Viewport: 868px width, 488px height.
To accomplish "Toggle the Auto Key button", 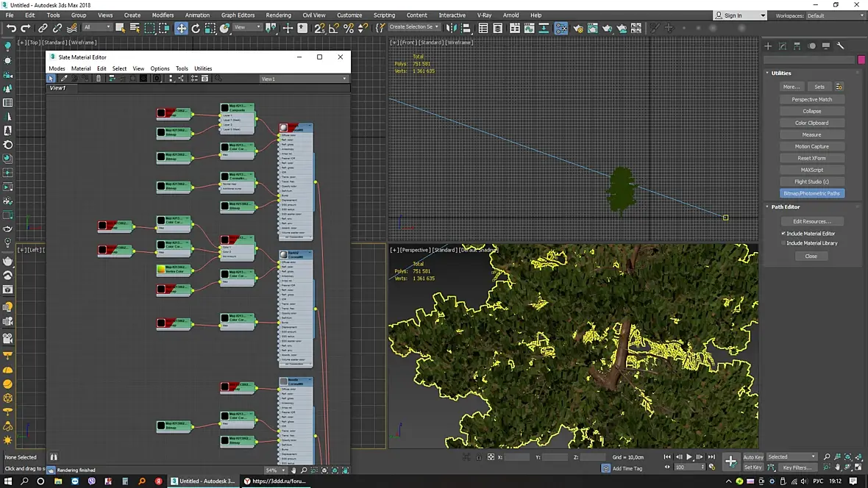I will pyautogui.click(x=753, y=457).
